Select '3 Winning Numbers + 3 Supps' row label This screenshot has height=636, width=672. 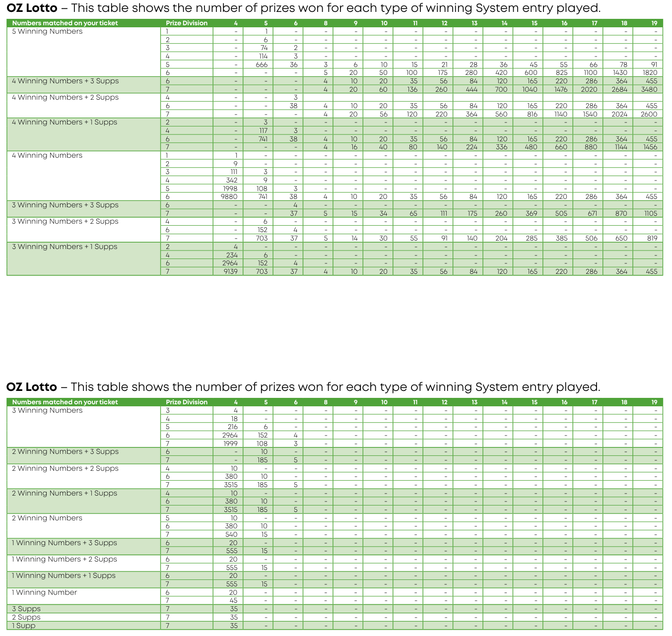(x=65, y=205)
